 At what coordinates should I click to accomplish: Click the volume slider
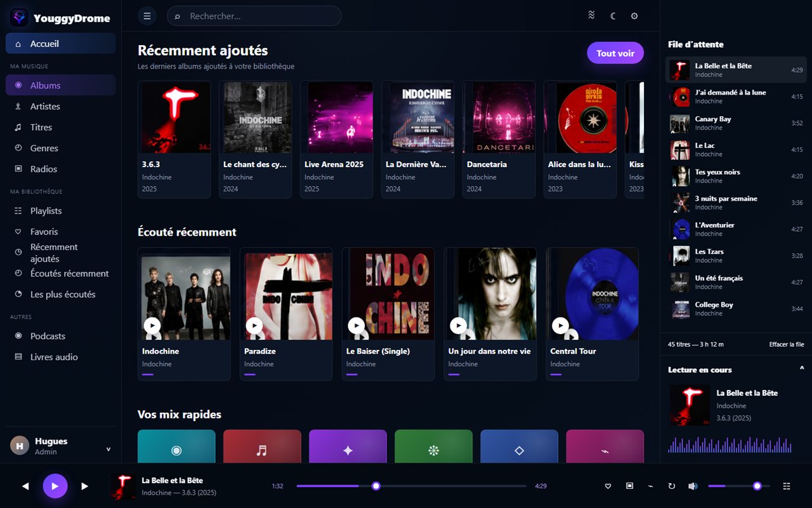pyautogui.click(x=739, y=486)
